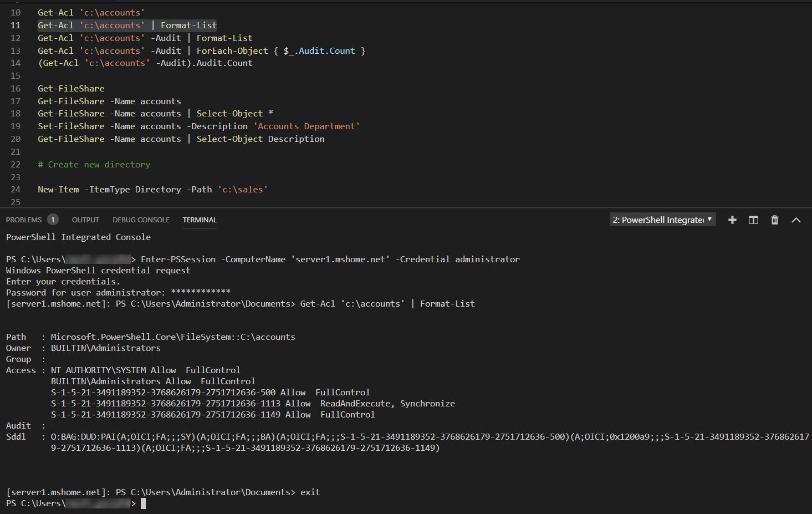This screenshot has width=812, height=514.
Task: Click the masked password asterisks in terminal
Action: click(201, 292)
